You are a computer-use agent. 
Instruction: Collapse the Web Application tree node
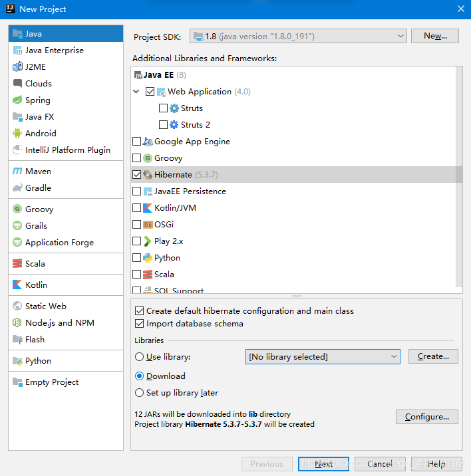coord(136,91)
